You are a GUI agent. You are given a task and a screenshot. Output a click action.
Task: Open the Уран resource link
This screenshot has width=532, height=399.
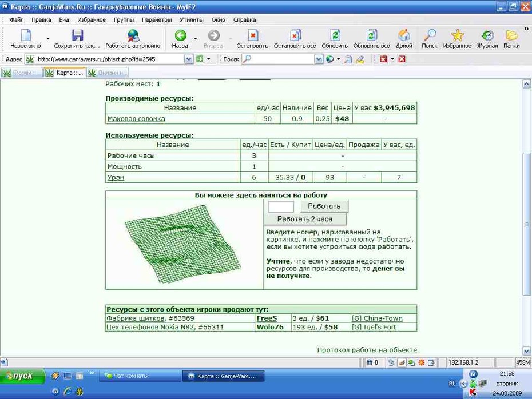tap(116, 178)
